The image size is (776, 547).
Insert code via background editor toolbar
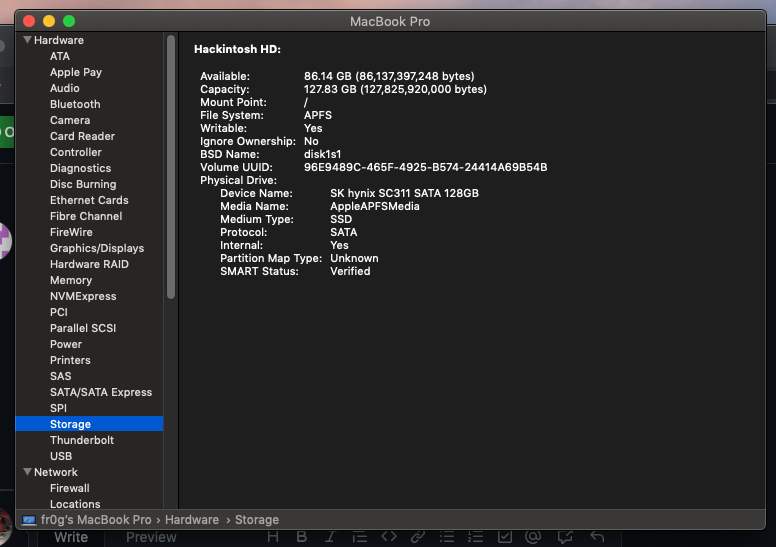pos(388,537)
